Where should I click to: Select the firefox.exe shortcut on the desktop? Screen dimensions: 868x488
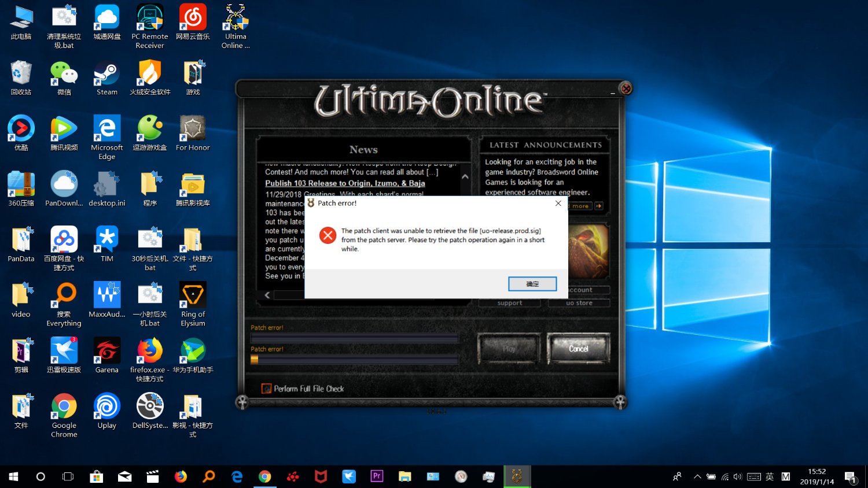[x=150, y=360]
